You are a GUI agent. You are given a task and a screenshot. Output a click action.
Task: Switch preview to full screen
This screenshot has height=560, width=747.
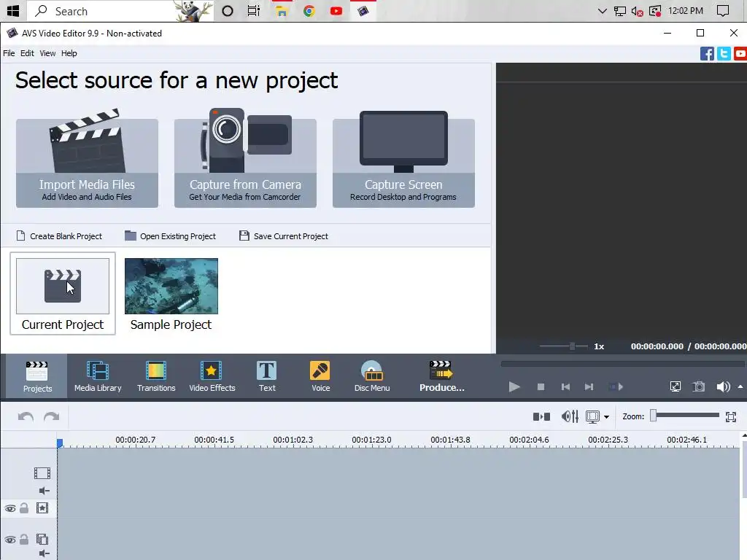point(675,386)
